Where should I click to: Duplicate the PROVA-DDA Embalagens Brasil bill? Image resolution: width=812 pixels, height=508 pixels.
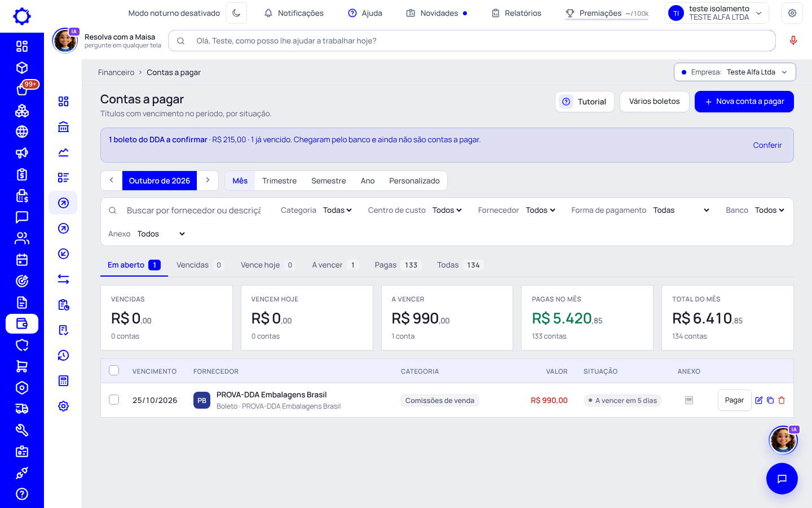(770, 400)
